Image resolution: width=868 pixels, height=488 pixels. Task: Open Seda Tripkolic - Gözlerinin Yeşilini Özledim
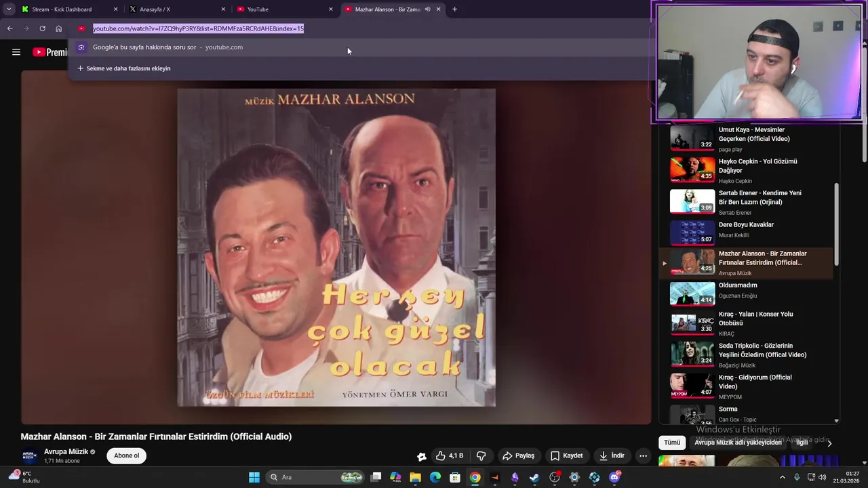tap(746, 354)
